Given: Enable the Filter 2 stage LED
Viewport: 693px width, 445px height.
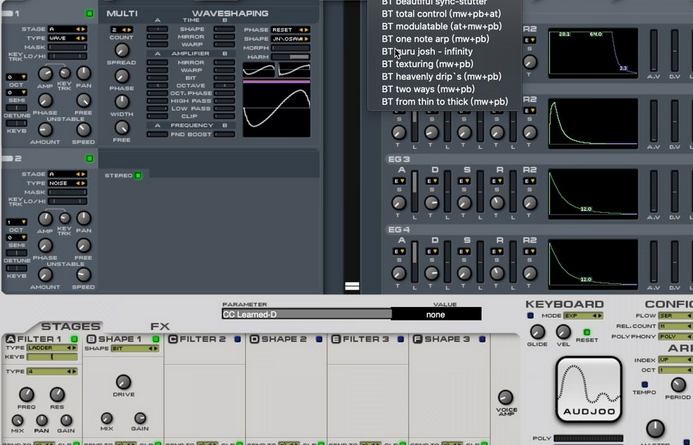Looking at the screenshot, I should (x=235, y=340).
